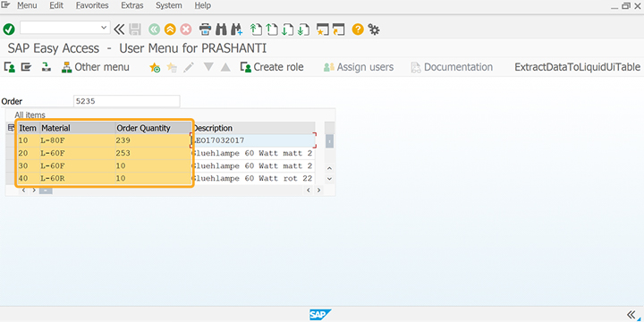Click the table settings icon beside Item header
Viewport: 644px width, 322px height.
[11, 128]
